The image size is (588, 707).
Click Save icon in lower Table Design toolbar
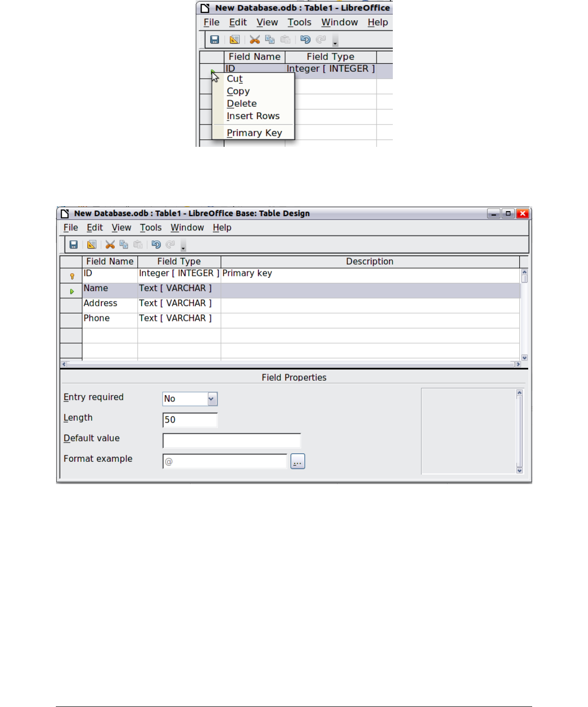click(74, 245)
